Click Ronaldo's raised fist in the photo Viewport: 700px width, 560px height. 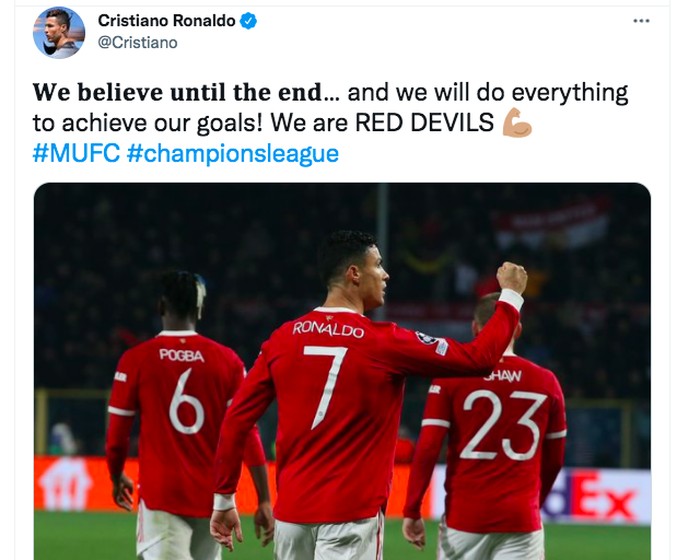pyautogui.click(x=512, y=277)
